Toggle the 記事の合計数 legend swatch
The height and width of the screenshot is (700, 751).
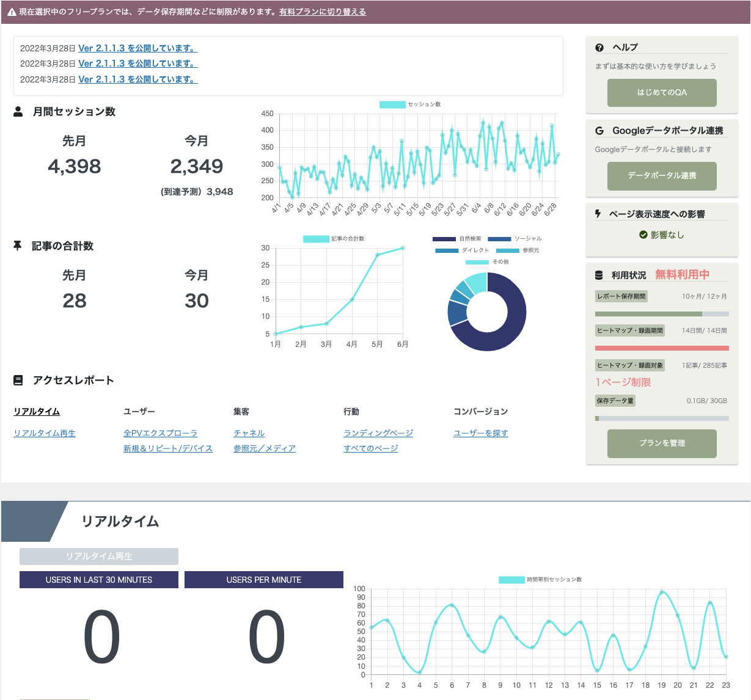[x=316, y=239]
